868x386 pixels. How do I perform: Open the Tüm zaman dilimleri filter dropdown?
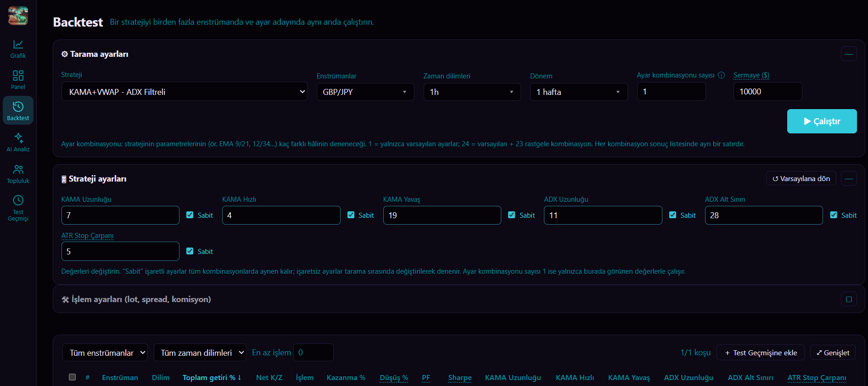(x=200, y=353)
